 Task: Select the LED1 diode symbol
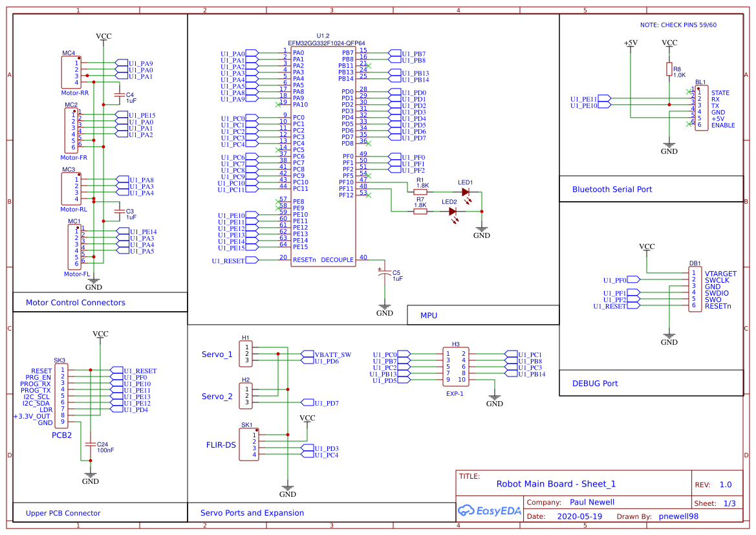pyautogui.click(x=464, y=192)
